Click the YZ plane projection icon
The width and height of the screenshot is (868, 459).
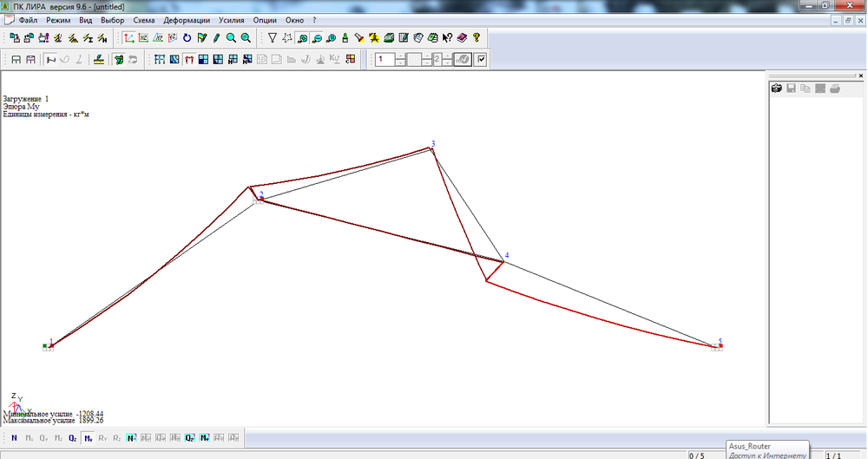pos(172,37)
